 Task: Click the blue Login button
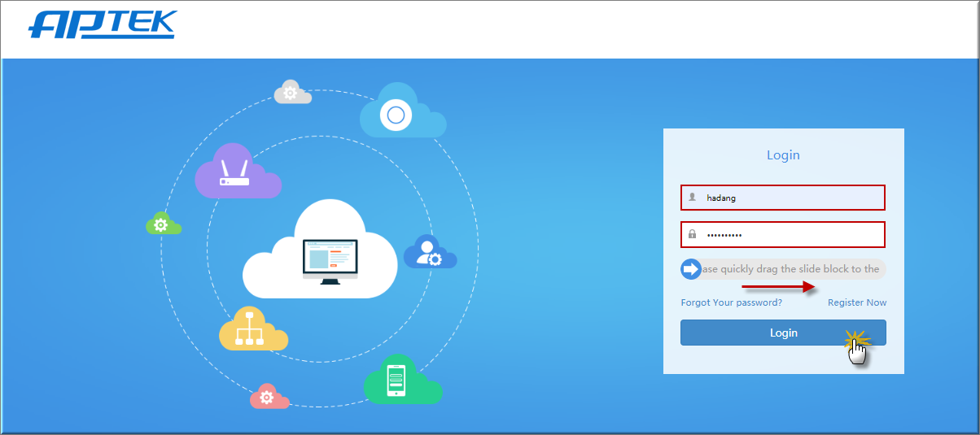click(783, 333)
